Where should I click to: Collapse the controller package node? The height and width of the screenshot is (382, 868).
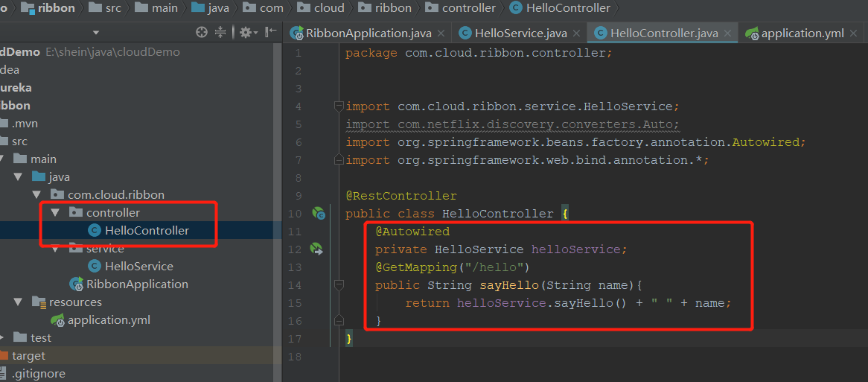click(55, 212)
